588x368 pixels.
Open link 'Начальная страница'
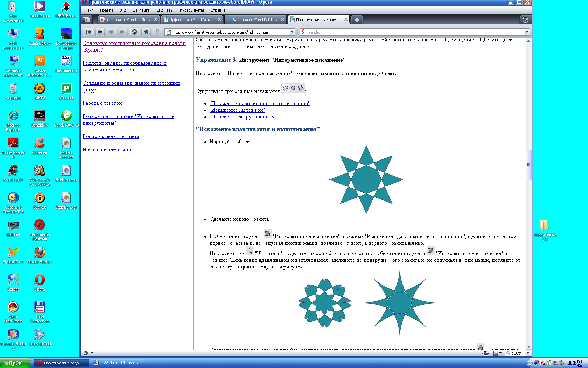[x=107, y=150]
